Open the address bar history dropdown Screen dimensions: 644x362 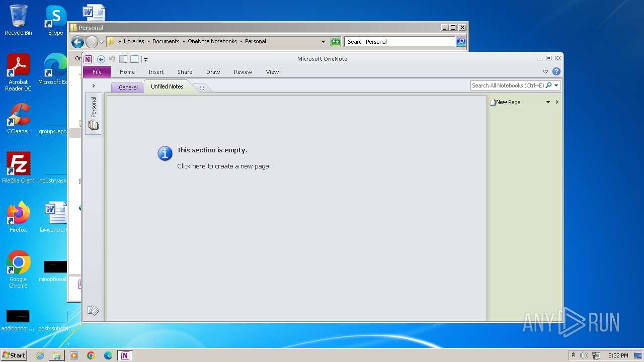tap(323, 42)
